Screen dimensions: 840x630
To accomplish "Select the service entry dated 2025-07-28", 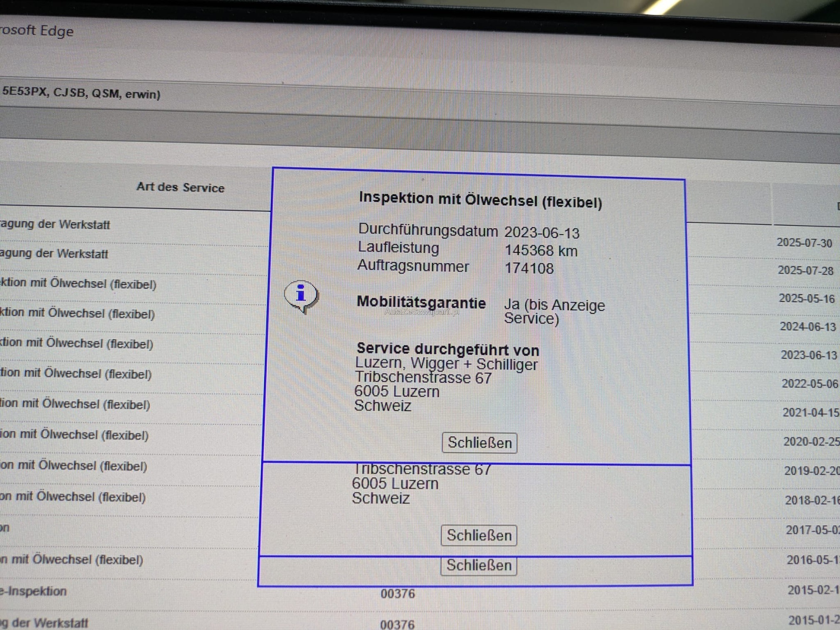I will [x=805, y=271].
